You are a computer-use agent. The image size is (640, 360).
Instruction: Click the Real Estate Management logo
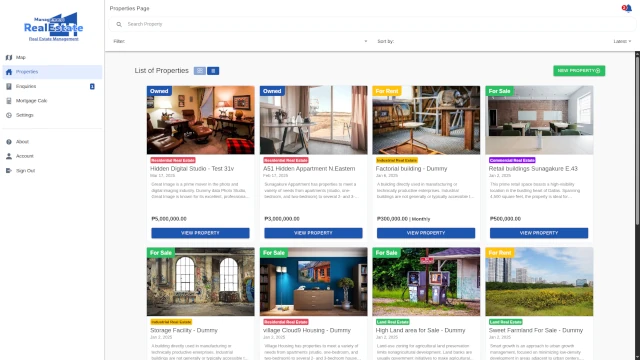tap(53, 27)
